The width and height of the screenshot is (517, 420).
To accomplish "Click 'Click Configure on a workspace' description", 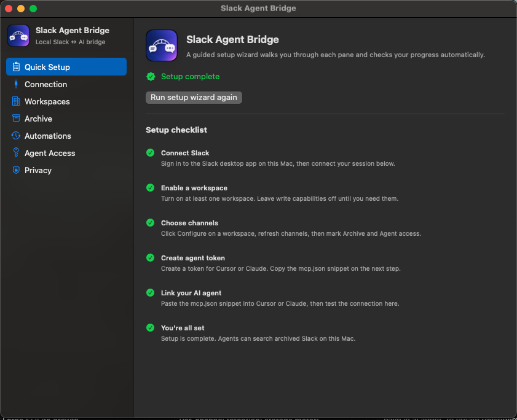I will (x=291, y=233).
